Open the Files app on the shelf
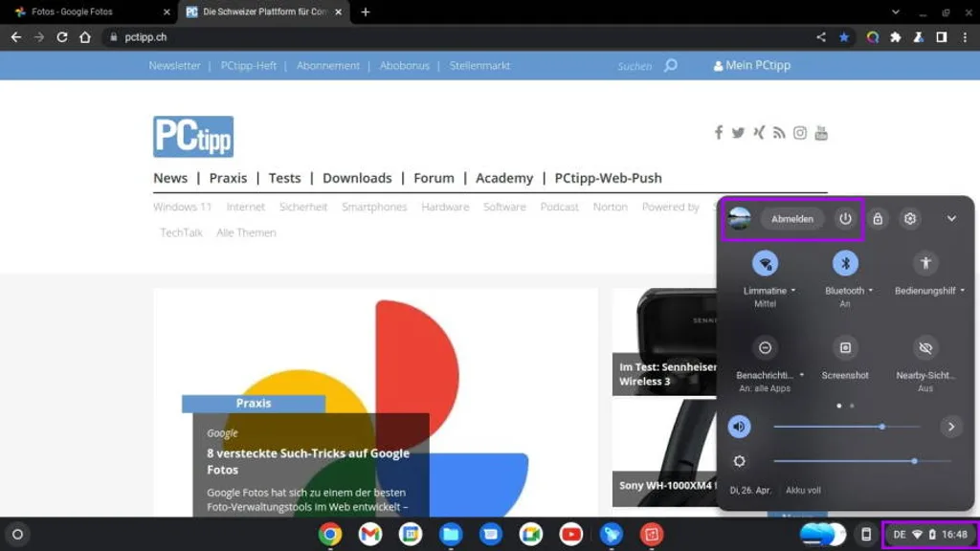 coord(451,534)
